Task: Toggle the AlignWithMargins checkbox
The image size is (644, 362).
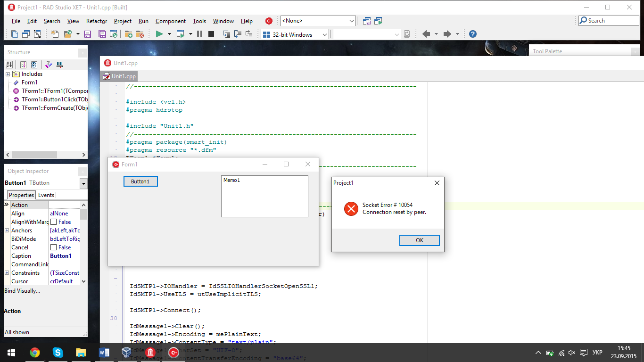Action: point(53,222)
